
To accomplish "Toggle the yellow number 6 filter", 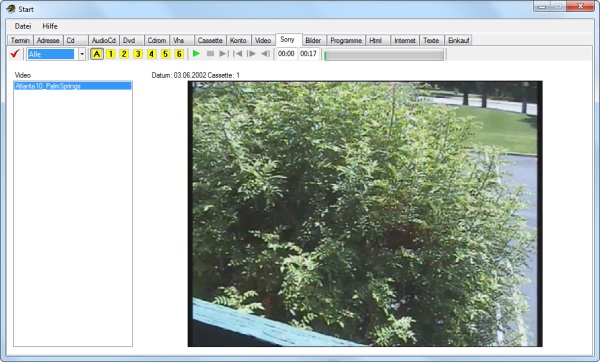I will 179,54.
